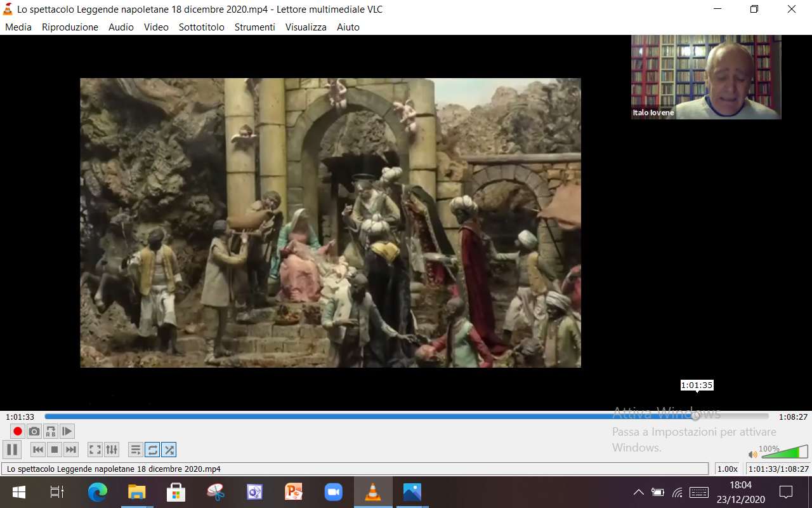Open the purple disc app on the taskbar
This screenshot has width=812, height=508.
[255, 492]
